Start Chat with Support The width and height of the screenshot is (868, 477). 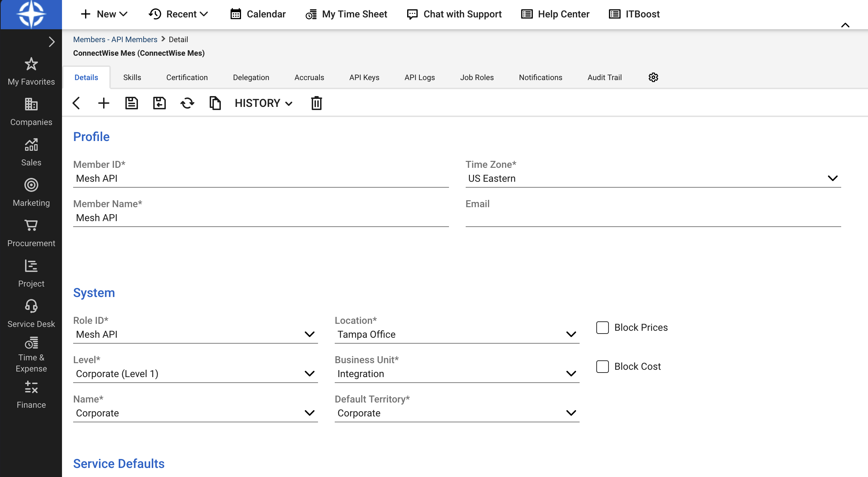pos(454,14)
